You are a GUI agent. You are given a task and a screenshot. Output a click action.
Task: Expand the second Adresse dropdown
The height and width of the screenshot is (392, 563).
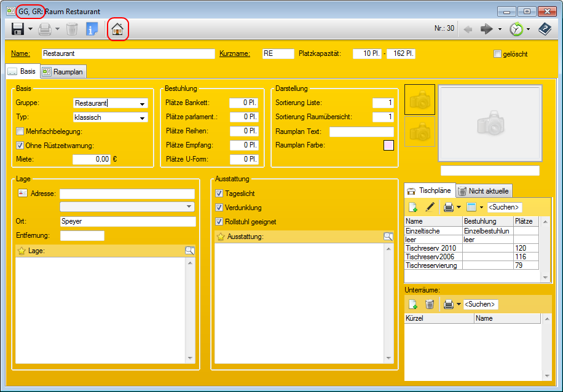coord(189,207)
